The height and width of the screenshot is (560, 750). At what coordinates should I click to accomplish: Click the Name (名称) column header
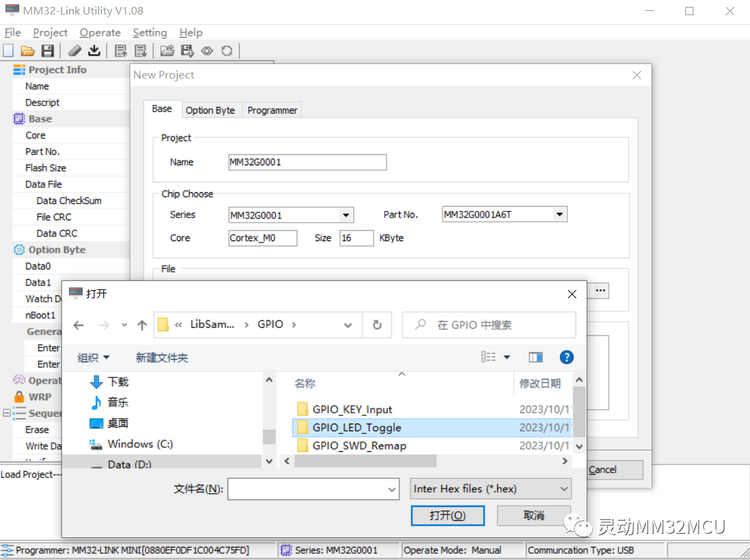pos(304,384)
